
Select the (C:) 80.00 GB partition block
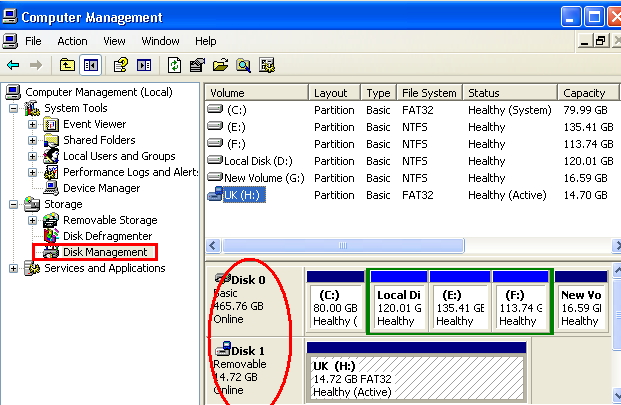(x=335, y=301)
